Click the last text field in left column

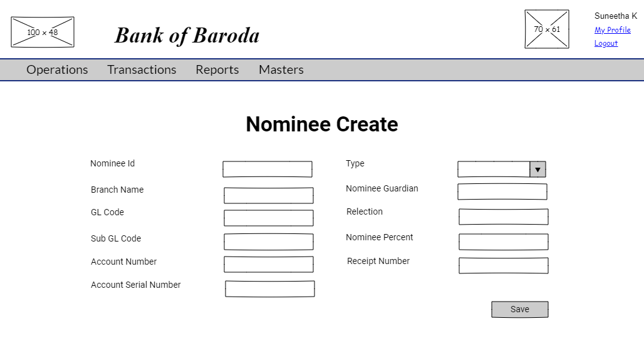point(269,289)
